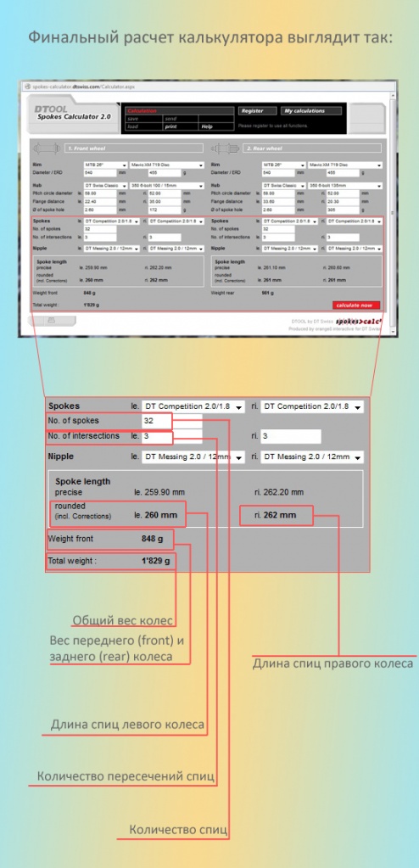Open front hub brand dropdown DT Swiss Classic

click(106, 186)
